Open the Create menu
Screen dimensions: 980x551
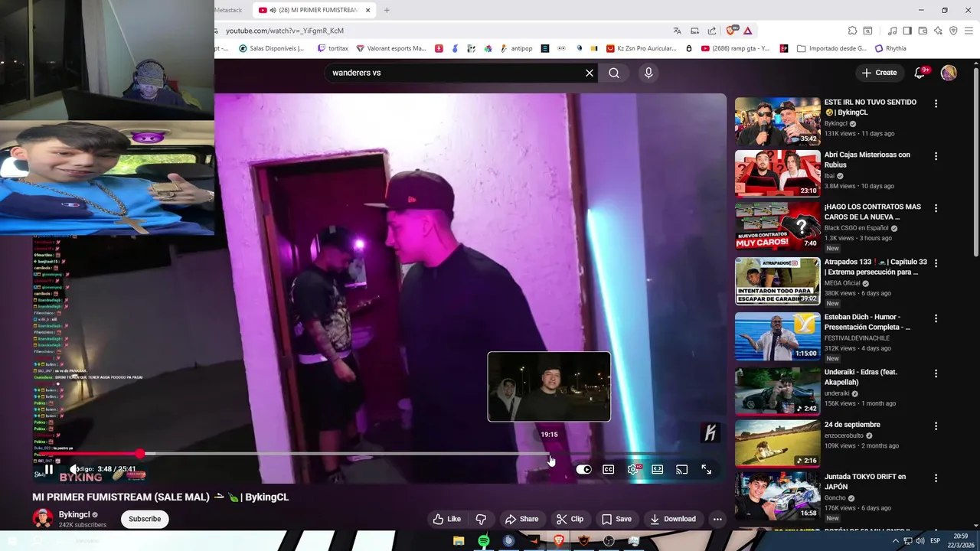click(x=879, y=73)
